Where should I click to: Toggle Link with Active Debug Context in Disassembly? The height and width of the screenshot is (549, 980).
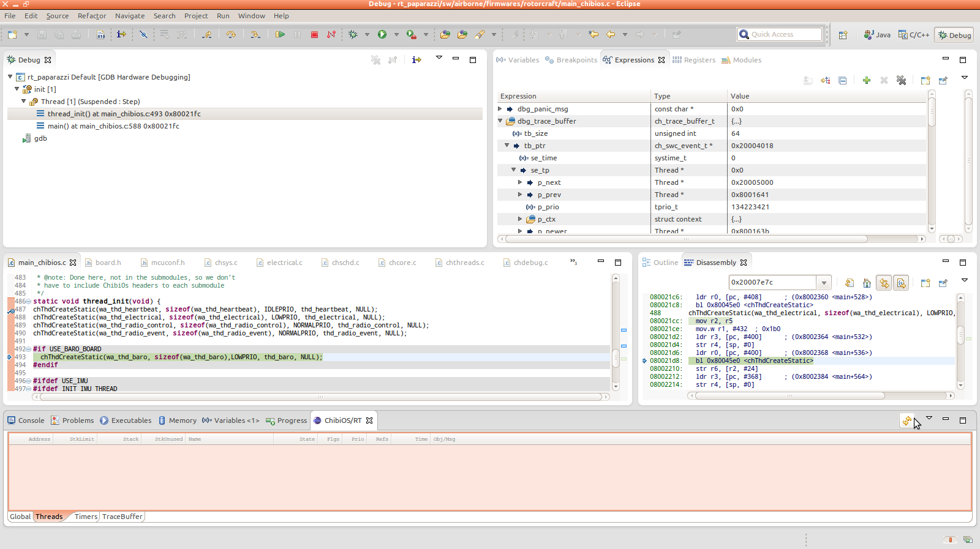[x=884, y=283]
